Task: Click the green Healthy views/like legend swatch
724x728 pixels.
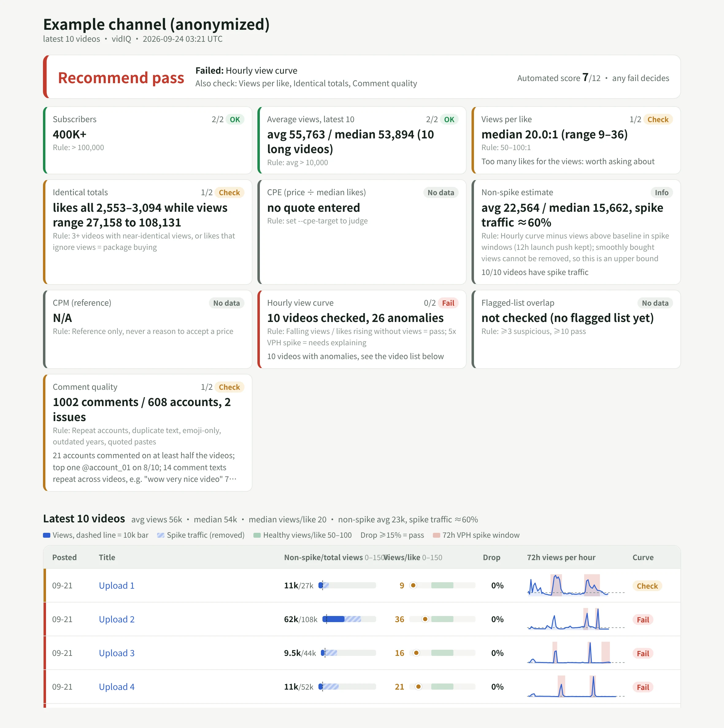Action: (257, 536)
